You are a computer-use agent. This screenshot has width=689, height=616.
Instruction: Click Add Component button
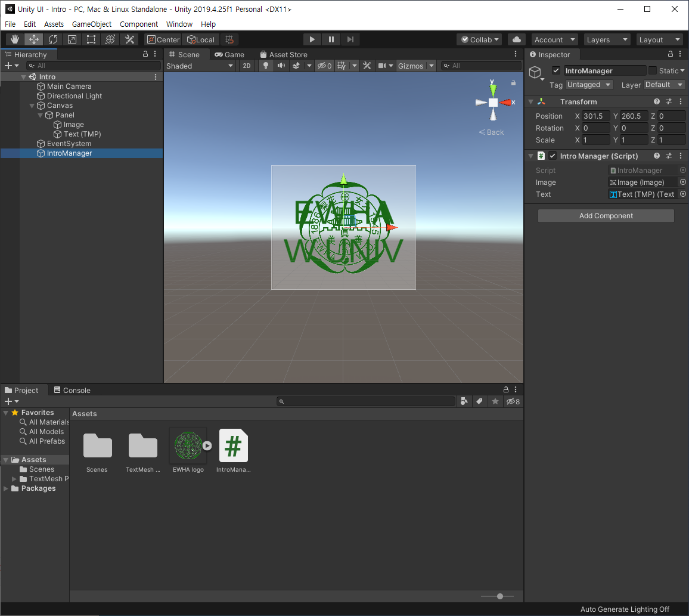[606, 215]
